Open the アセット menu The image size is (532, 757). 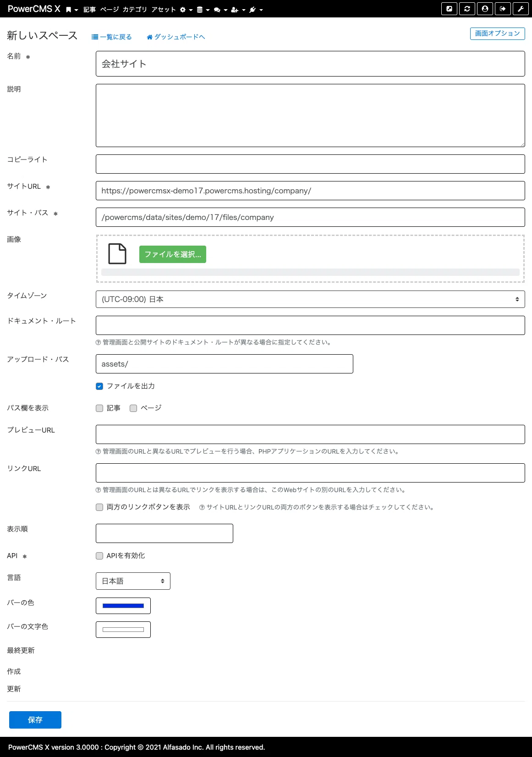click(164, 10)
